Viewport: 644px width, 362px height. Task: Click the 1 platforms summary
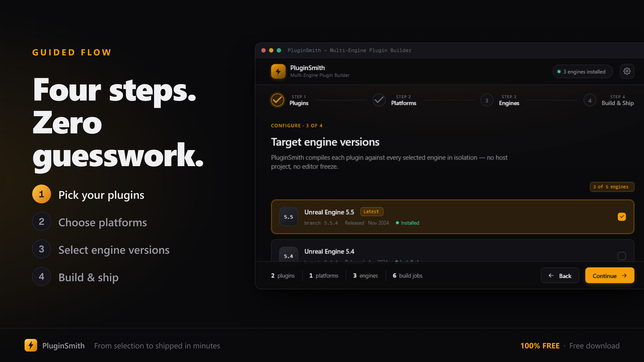tap(324, 276)
